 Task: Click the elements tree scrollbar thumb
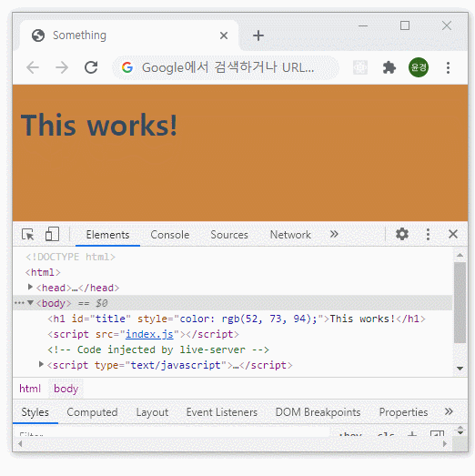point(460,302)
